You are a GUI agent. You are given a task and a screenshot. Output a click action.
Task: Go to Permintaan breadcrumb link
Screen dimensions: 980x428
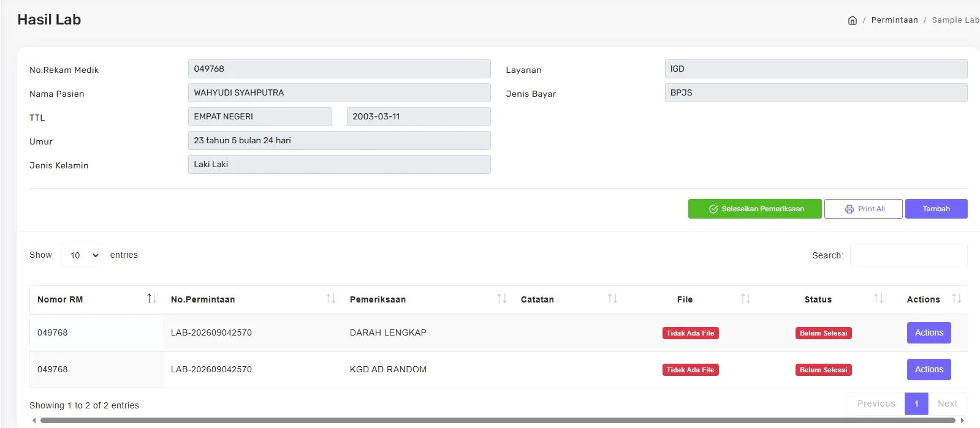click(x=894, y=20)
